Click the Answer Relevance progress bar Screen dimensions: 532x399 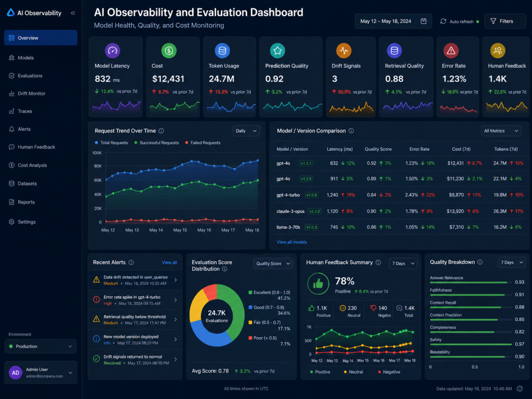click(x=471, y=282)
